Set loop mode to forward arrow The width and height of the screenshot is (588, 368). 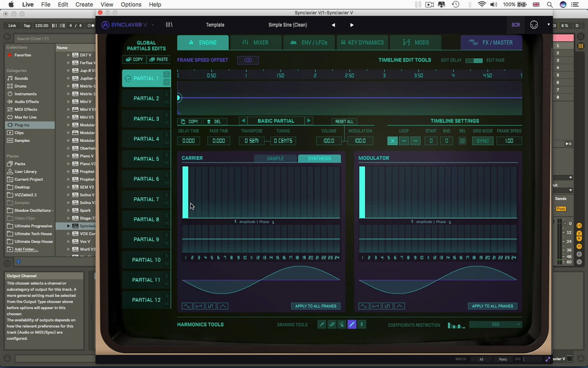pyautogui.click(x=404, y=141)
